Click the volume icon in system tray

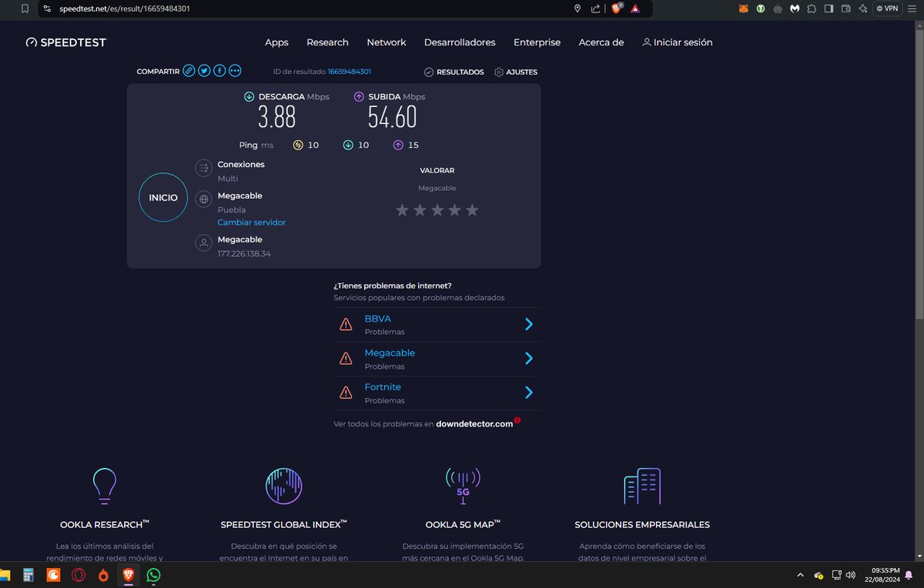click(x=850, y=575)
